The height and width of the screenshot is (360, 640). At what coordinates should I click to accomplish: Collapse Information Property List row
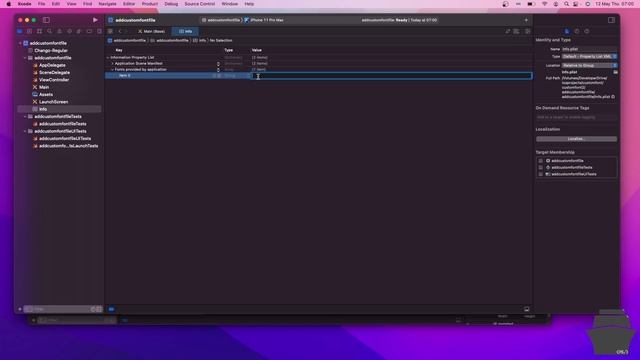pos(108,58)
